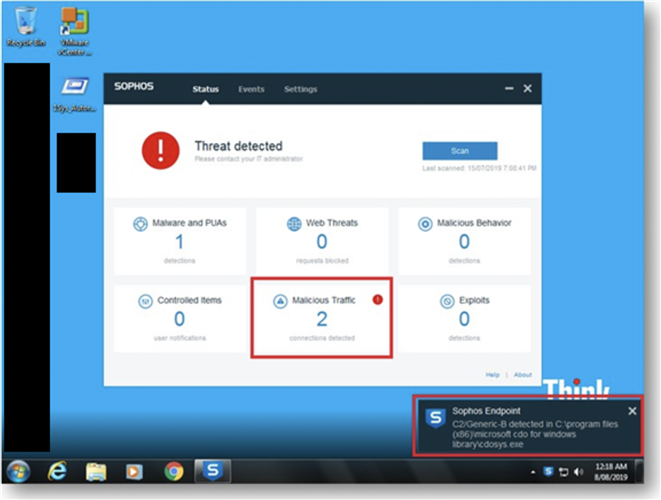661x500 pixels.
Task: Dismiss the Sophos Endpoint notification
Action: (631, 411)
